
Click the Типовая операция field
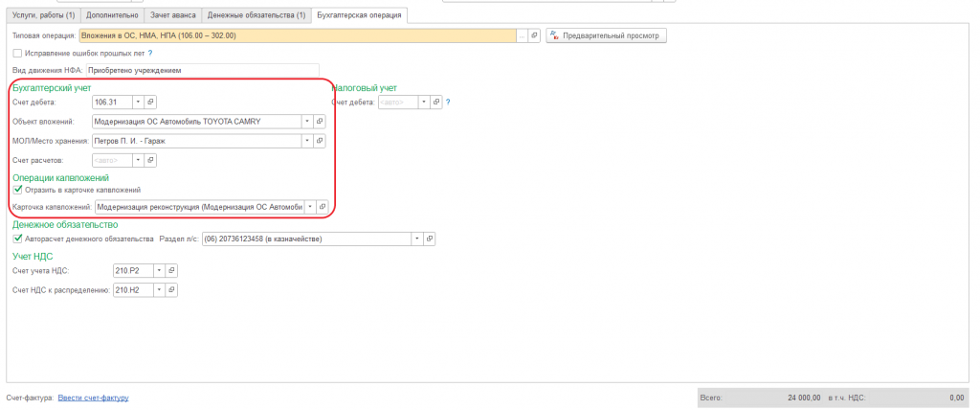click(299, 35)
